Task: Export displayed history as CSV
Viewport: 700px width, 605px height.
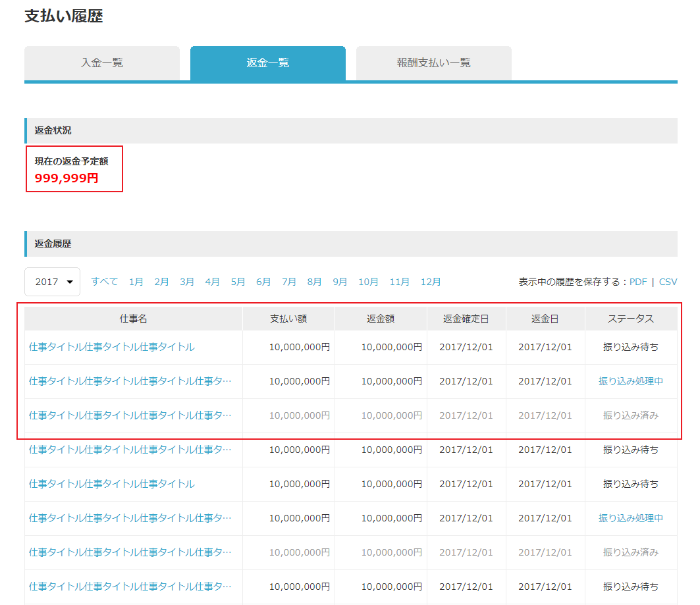Action: click(668, 282)
